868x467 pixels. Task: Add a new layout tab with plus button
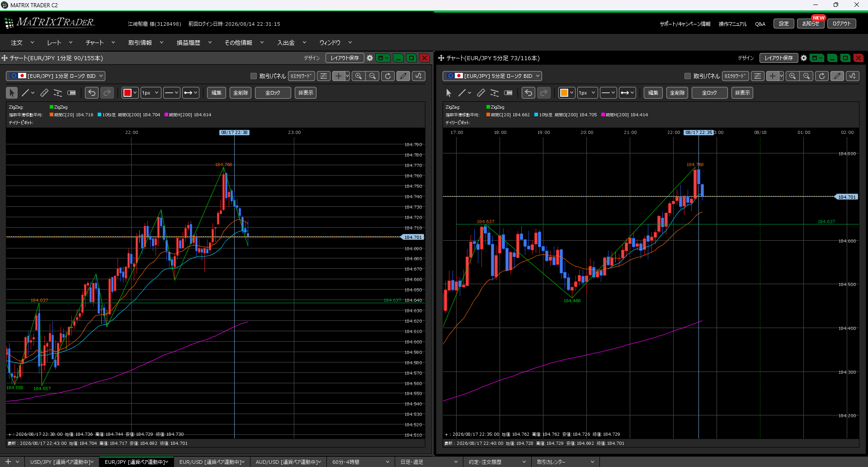8,462
